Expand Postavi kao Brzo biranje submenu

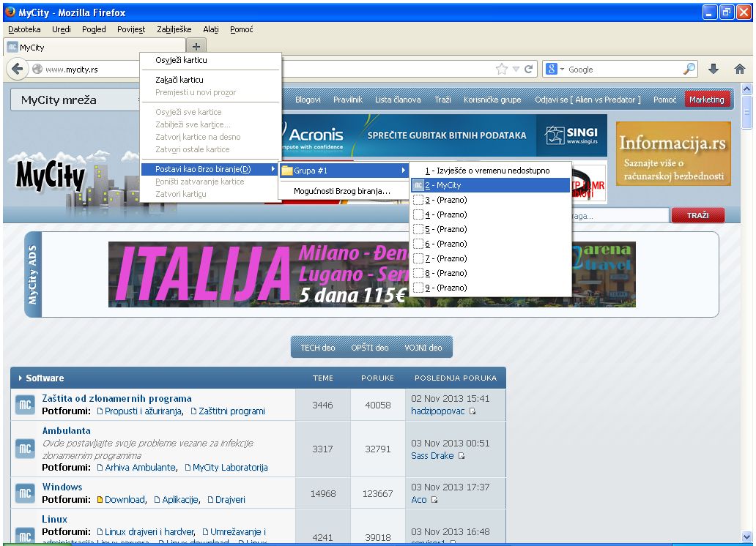[x=210, y=169]
